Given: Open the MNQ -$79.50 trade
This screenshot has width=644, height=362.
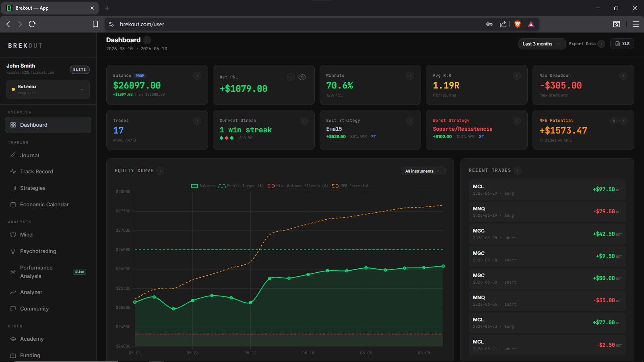Looking at the screenshot, I should click(x=547, y=212).
